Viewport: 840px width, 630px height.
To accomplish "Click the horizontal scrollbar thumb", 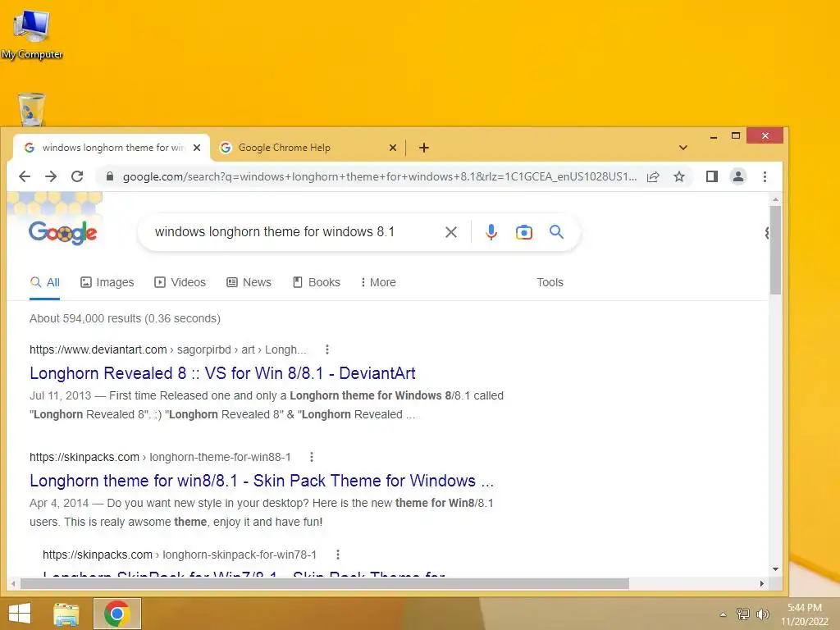I will [325, 583].
